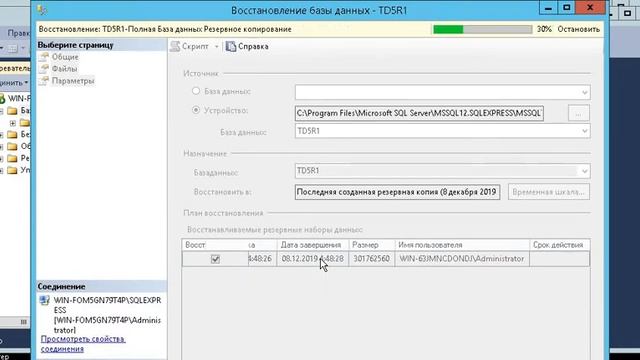This screenshot has height=360, width=640.
Task: Click the Общие page icon
Action: [x=44, y=57]
